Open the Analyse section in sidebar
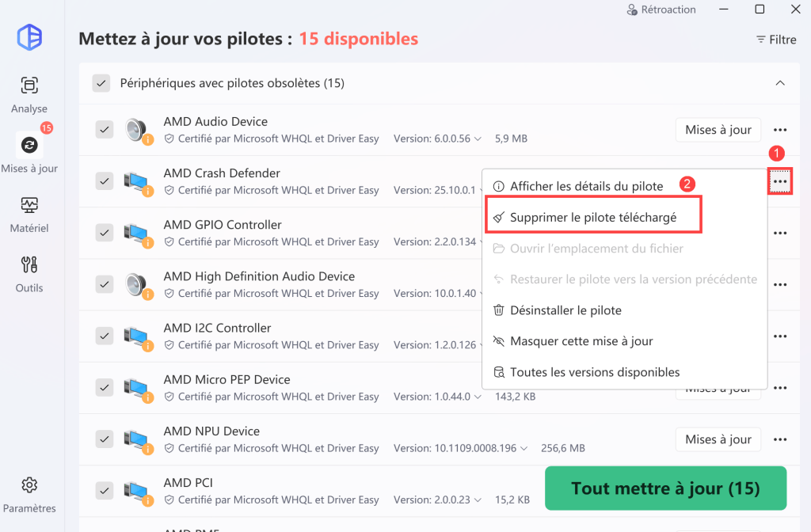The image size is (811, 532). (x=29, y=95)
